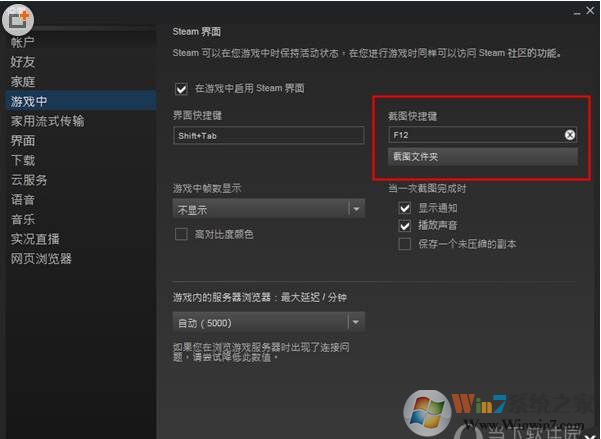Image resolution: width=601 pixels, height=439 pixels.
Task: Uncheck 播放声音 checkbox
Action: 405,226
